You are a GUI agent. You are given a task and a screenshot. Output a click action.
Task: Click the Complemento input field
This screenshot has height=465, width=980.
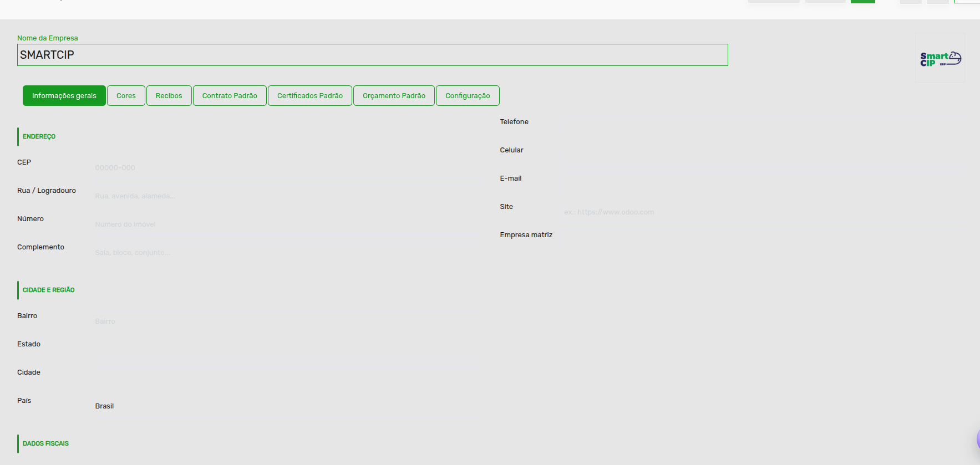click(x=287, y=253)
